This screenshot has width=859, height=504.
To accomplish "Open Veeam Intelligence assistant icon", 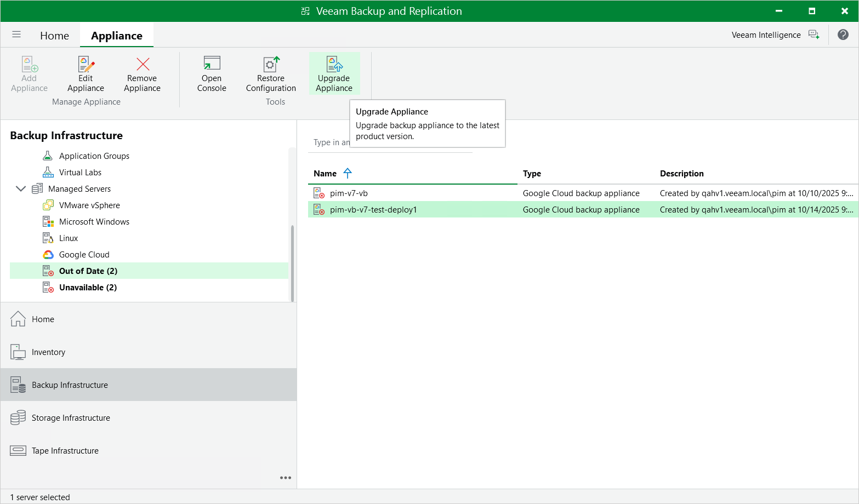I will click(814, 35).
